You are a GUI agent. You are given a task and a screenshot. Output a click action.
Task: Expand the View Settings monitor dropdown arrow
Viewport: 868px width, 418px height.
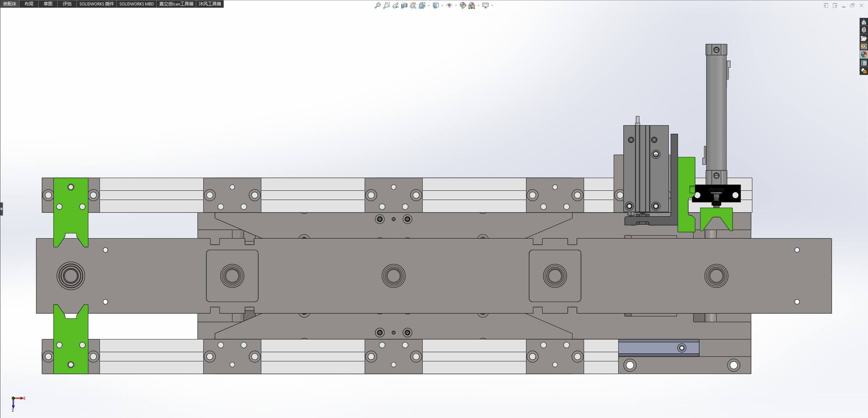click(x=492, y=5)
